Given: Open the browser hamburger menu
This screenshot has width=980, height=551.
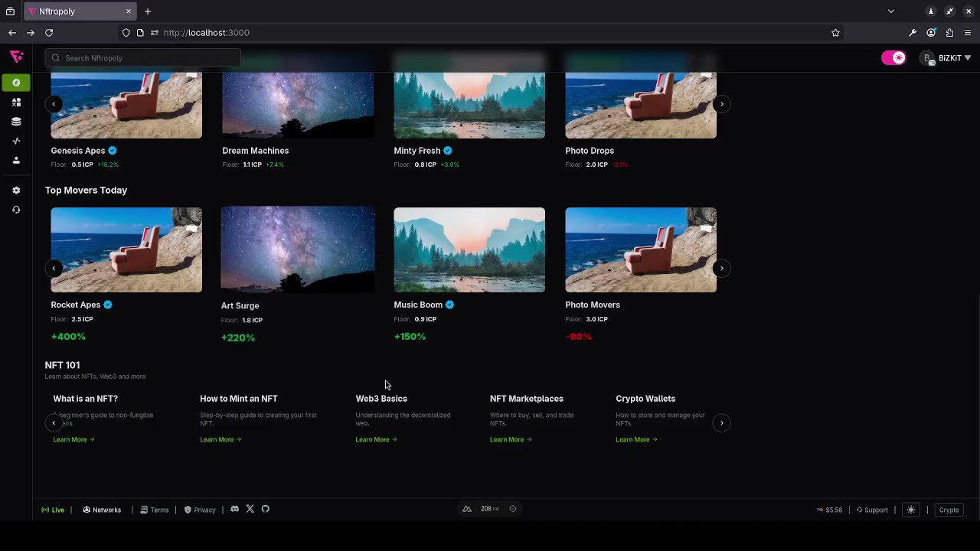Looking at the screenshot, I should tap(968, 33).
